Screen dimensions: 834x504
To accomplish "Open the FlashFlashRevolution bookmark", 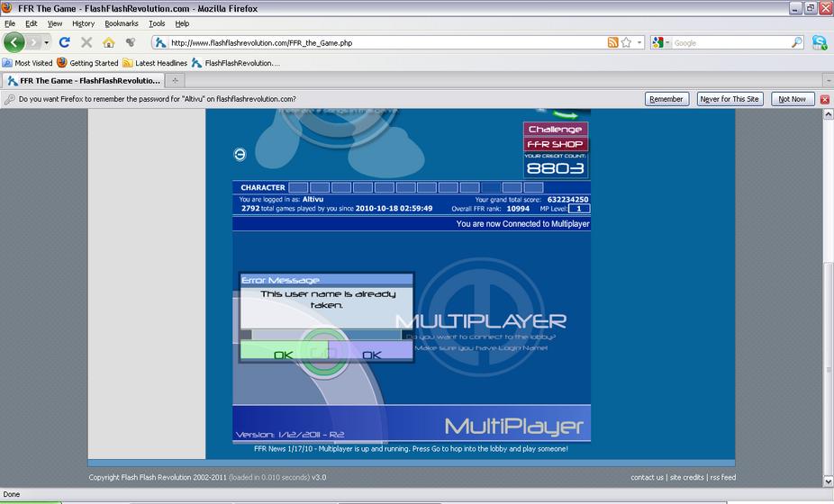I will [x=236, y=63].
